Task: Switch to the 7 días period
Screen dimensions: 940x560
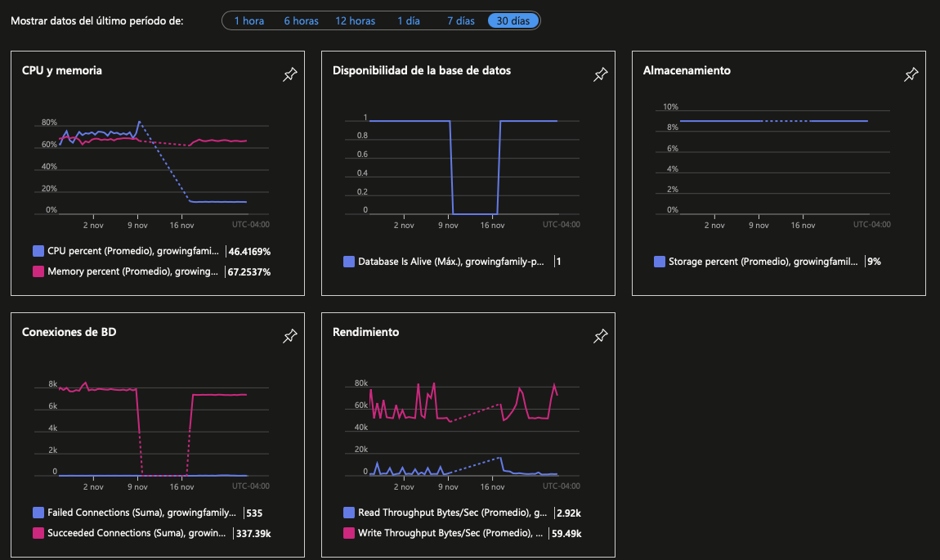Action: (x=460, y=21)
